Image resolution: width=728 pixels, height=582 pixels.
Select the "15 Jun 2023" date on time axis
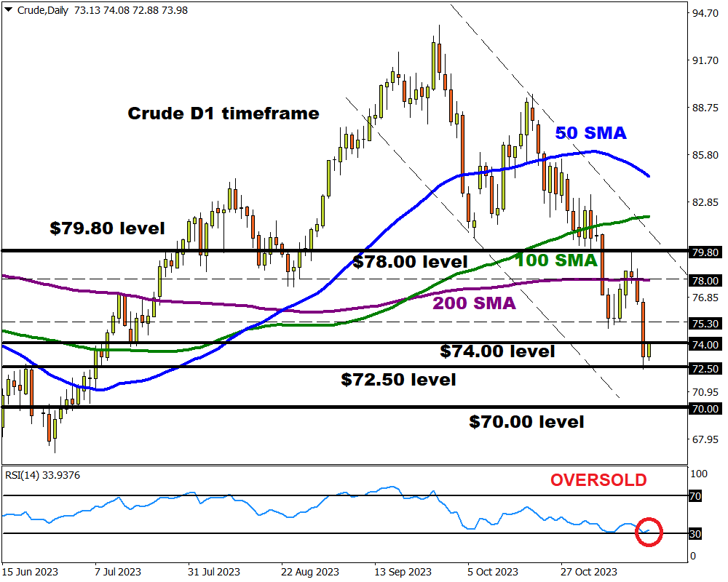point(30,572)
